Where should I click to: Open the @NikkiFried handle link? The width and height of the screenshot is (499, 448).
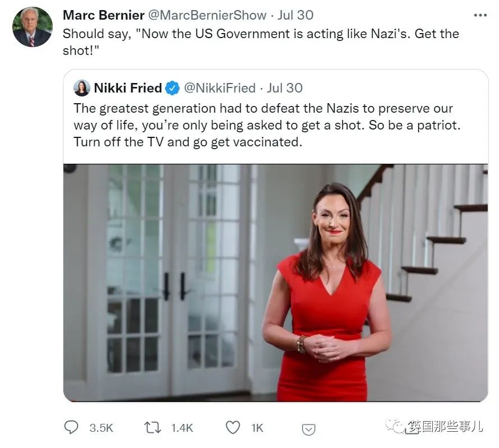click(219, 88)
